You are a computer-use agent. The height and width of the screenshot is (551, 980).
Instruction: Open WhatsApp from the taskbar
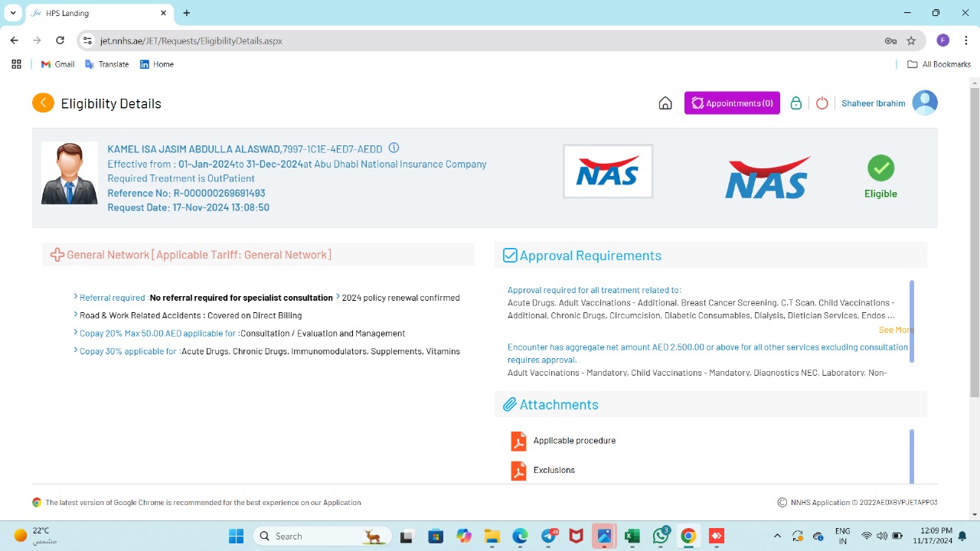661,536
